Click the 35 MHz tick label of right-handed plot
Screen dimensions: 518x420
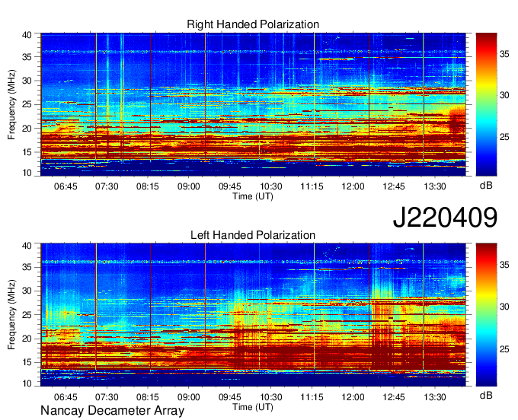coord(27,57)
